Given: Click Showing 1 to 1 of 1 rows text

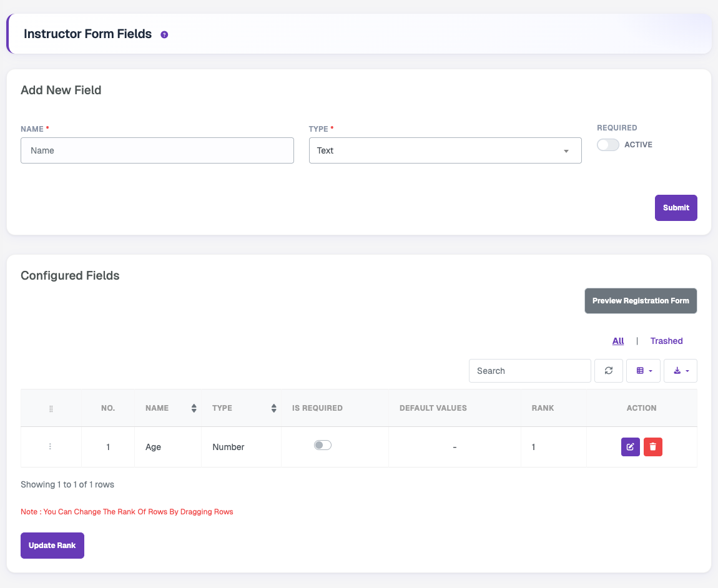Looking at the screenshot, I should pyautogui.click(x=67, y=484).
